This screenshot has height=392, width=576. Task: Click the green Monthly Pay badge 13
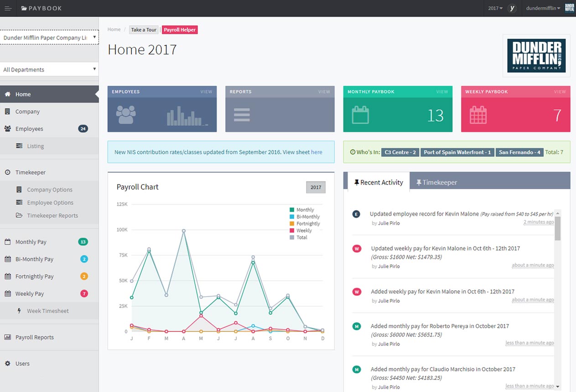click(83, 242)
